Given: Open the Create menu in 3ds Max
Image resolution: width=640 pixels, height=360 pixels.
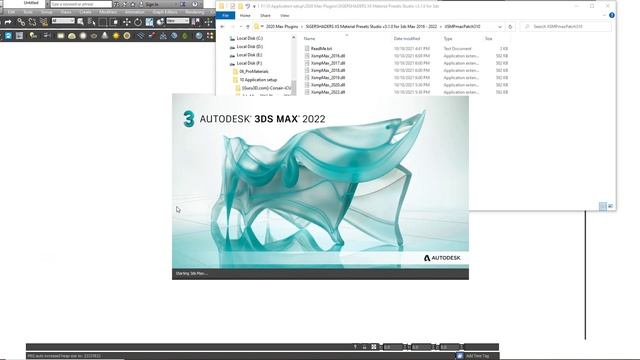Looking at the screenshot, I should (x=86, y=12).
